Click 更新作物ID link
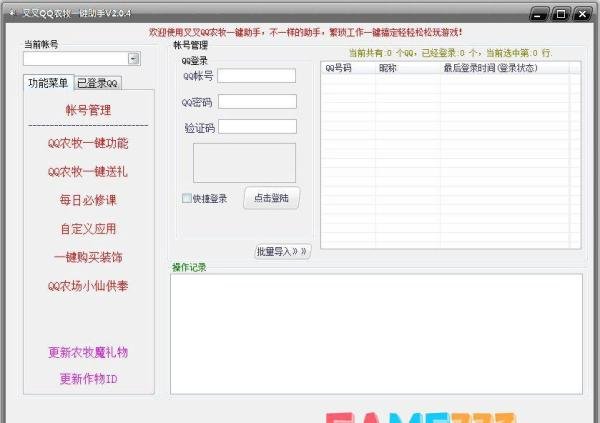This screenshot has width=600, height=423. pyautogui.click(x=88, y=379)
